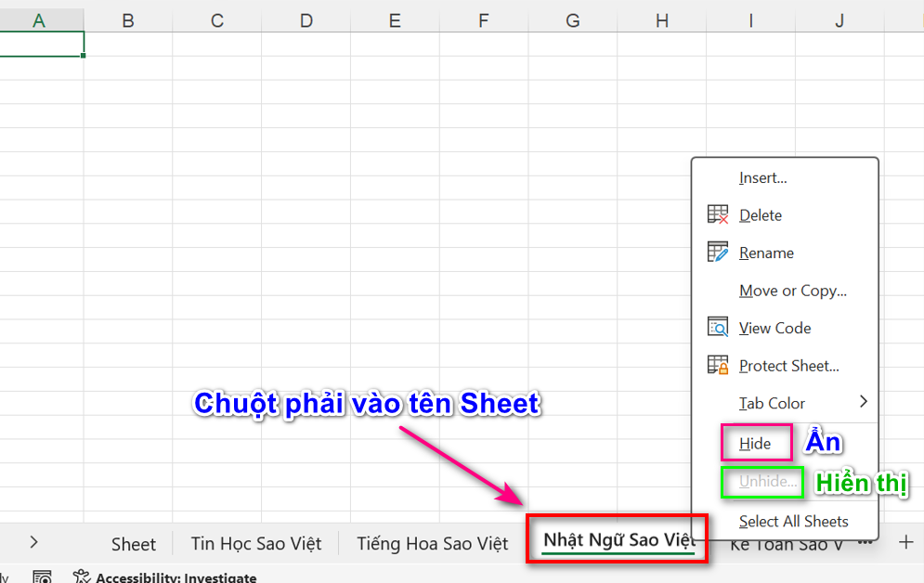
Task: Open the Tiếng Hoa Sao Việt tab
Action: coord(431,542)
